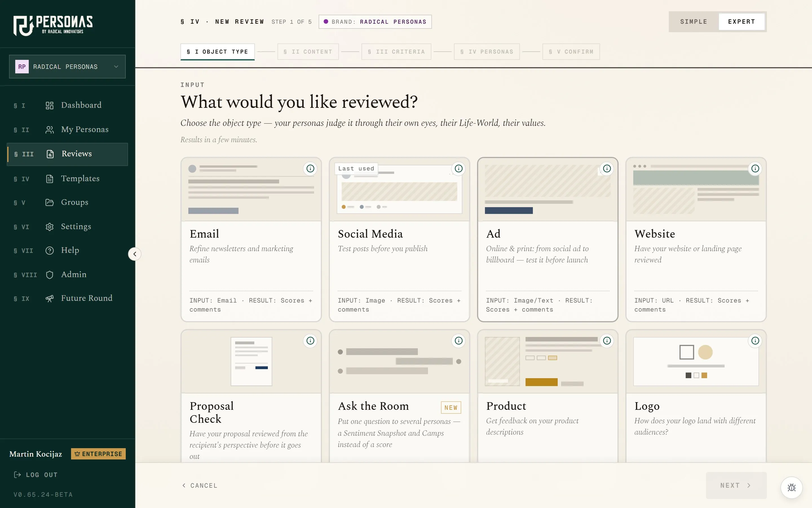Open Groups in the sidebar
This screenshot has width=812, height=508.
pos(67,202)
